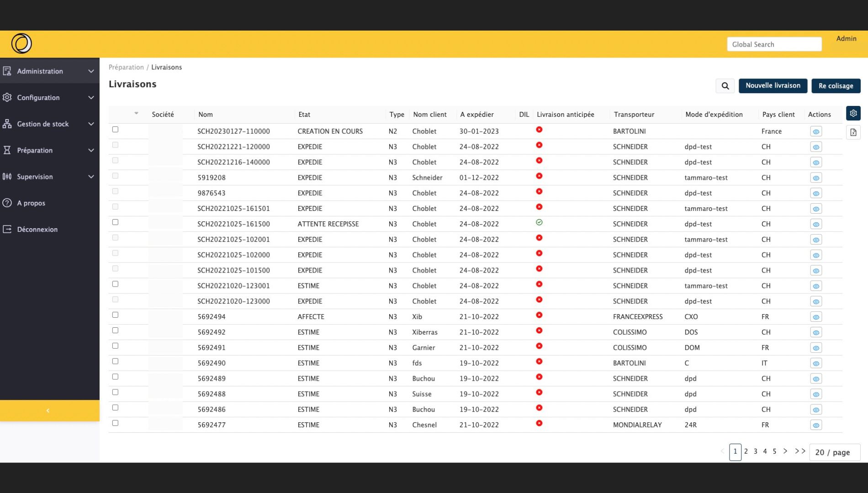View delivery SCH20221020-123001 with eye icon

pos(816,286)
